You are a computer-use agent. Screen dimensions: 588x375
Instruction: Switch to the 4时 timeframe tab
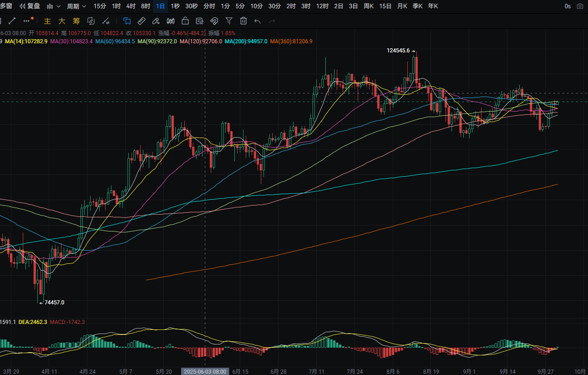pyautogui.click(x=131, y=6)
